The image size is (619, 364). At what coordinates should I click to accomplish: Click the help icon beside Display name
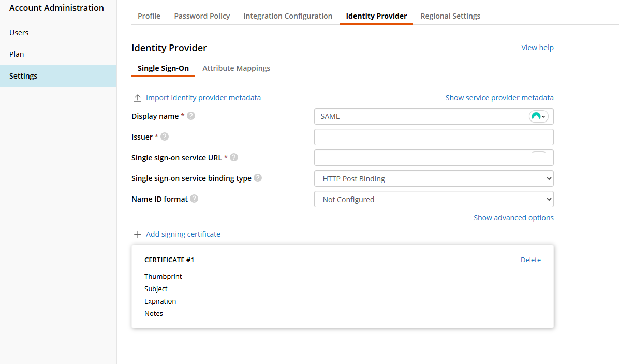coord(191,116)
